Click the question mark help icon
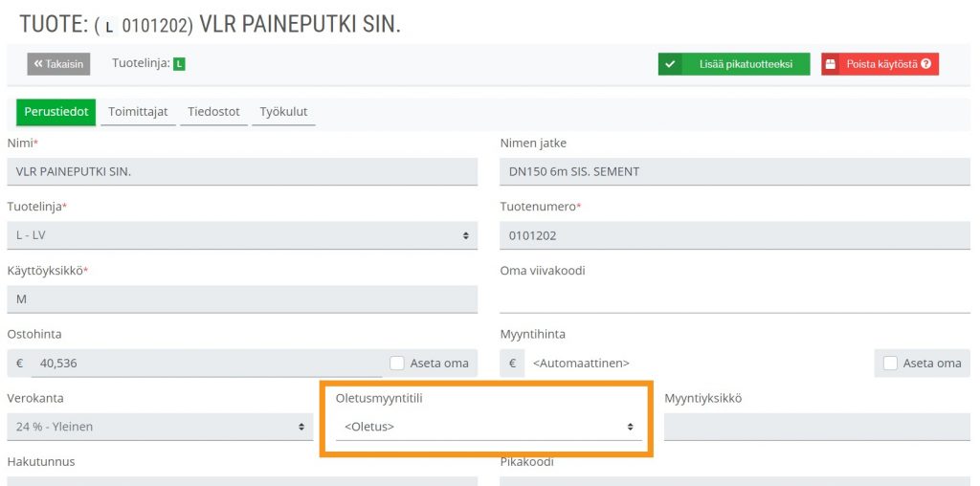The width and height of the screenshot is (980, 486). pos(926,64)
